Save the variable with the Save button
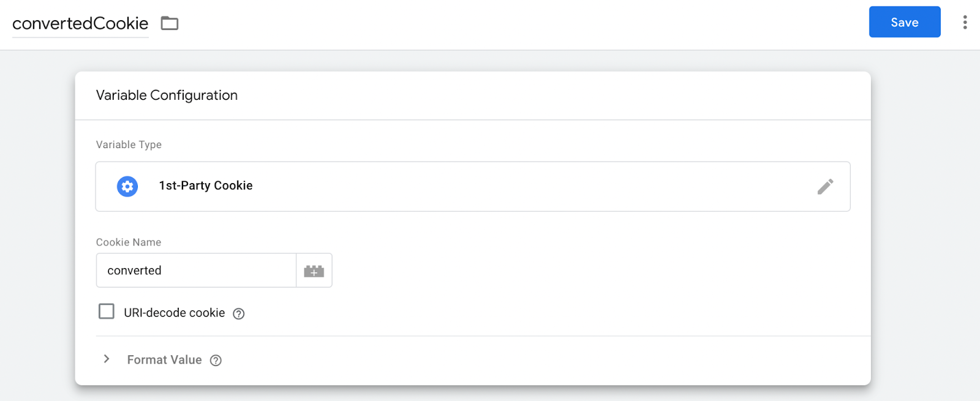The height and width of the screenshot is (401, 980). click(904, 22)
